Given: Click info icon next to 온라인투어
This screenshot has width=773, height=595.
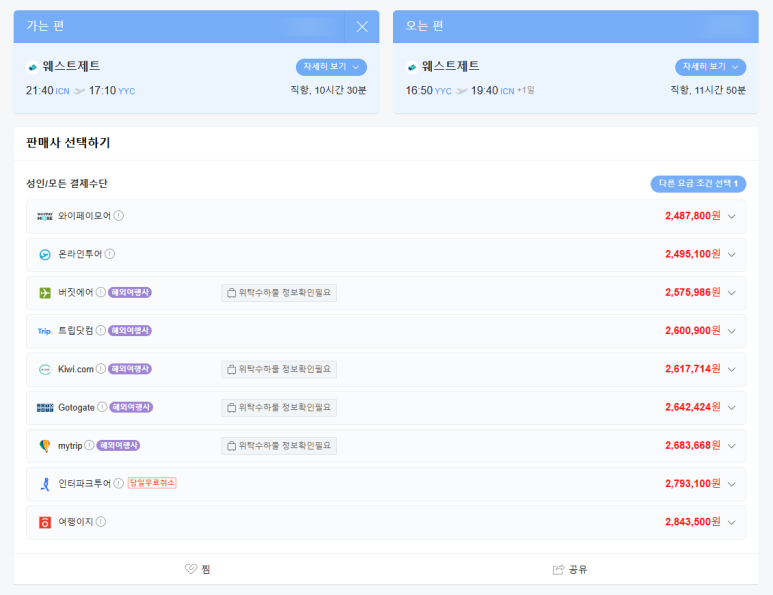Looking at the screenshot, I should point(110,254).
